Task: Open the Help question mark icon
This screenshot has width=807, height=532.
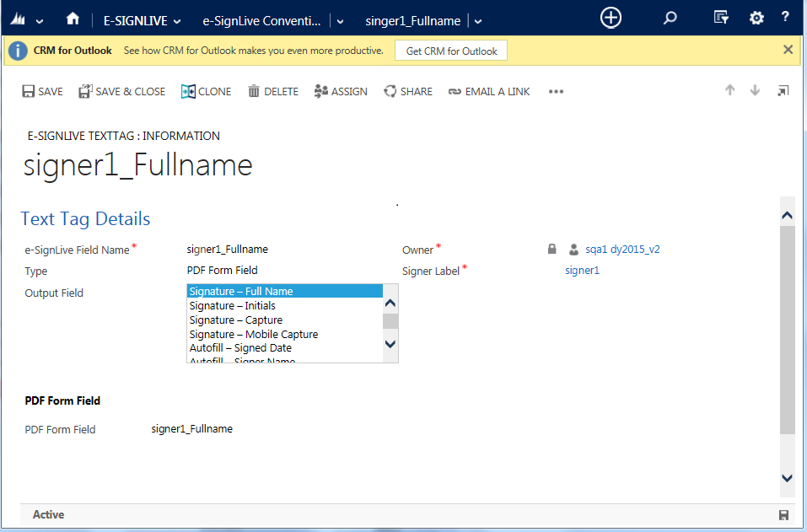Action: coord(785,17)
